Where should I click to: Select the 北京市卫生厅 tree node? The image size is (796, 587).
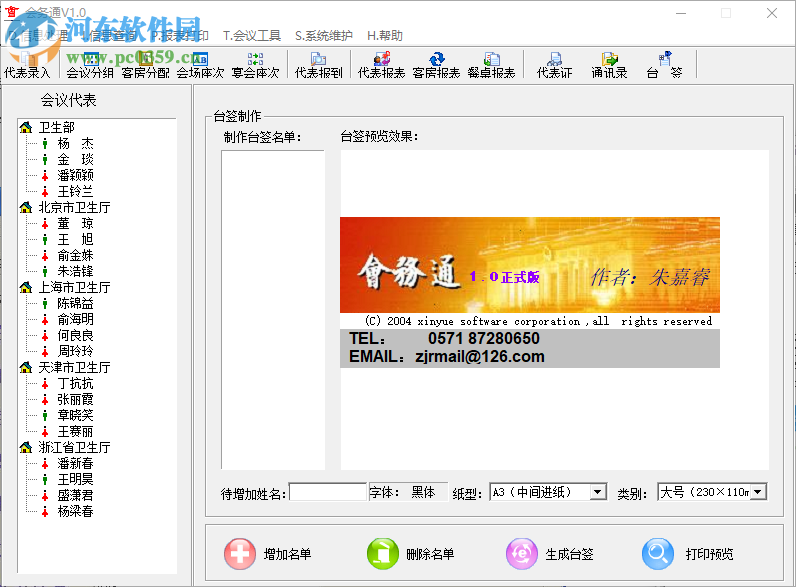pyautogui.click(x=75, y=207)
